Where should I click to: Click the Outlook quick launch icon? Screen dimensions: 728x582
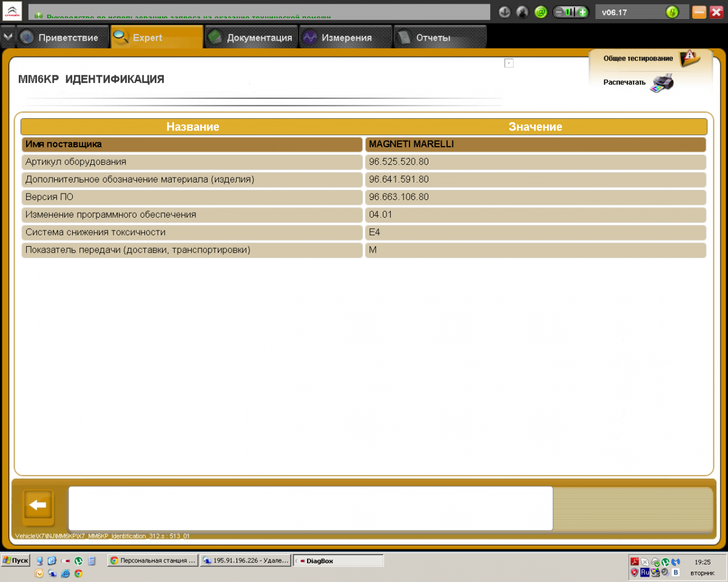pos(39,574)
